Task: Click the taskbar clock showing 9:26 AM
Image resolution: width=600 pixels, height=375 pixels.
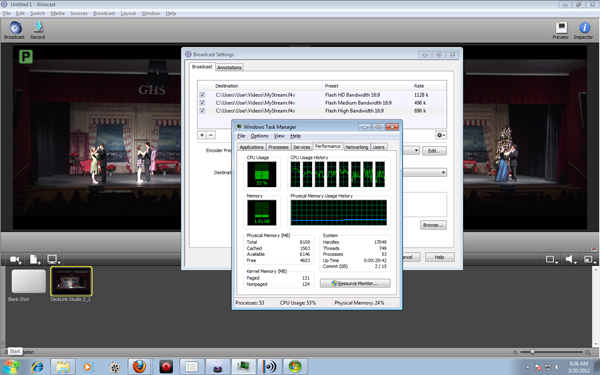Action: (x=579, y=367)
